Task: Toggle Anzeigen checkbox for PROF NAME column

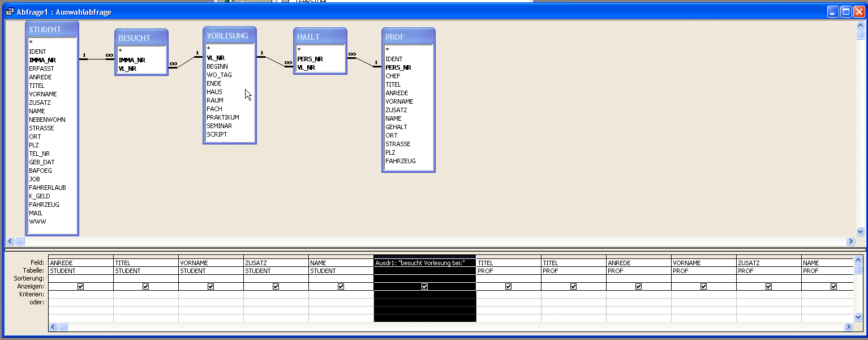Action: [833, 287]
